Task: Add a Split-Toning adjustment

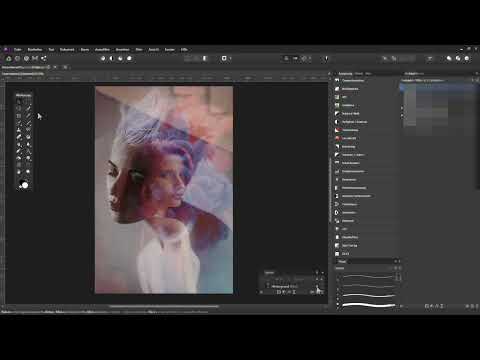Action: [x=365, y=246]
